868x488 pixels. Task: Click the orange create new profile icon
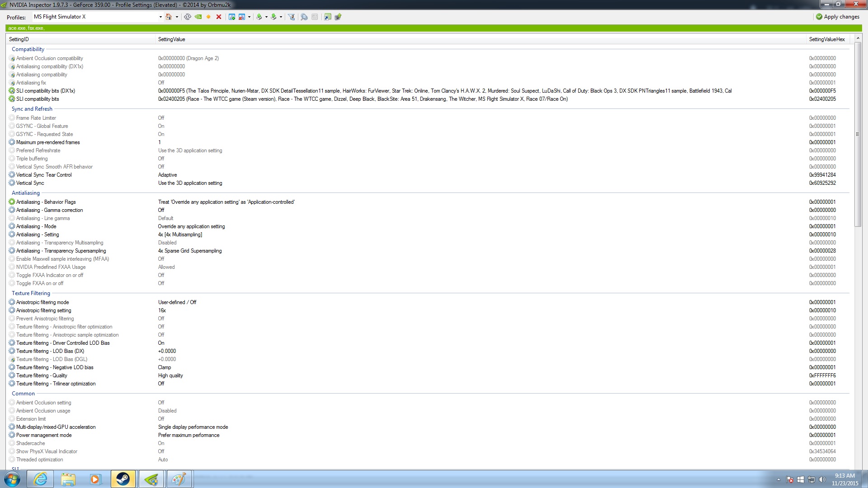[x=208, y=17]
